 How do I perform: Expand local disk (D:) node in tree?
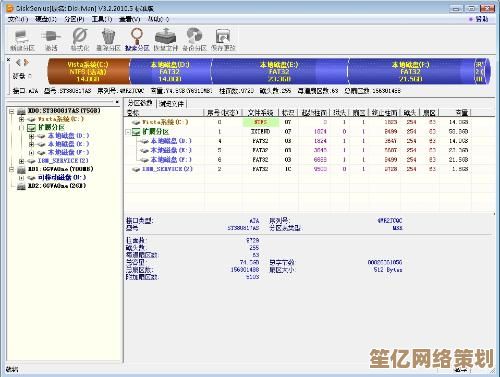(31, 136)
